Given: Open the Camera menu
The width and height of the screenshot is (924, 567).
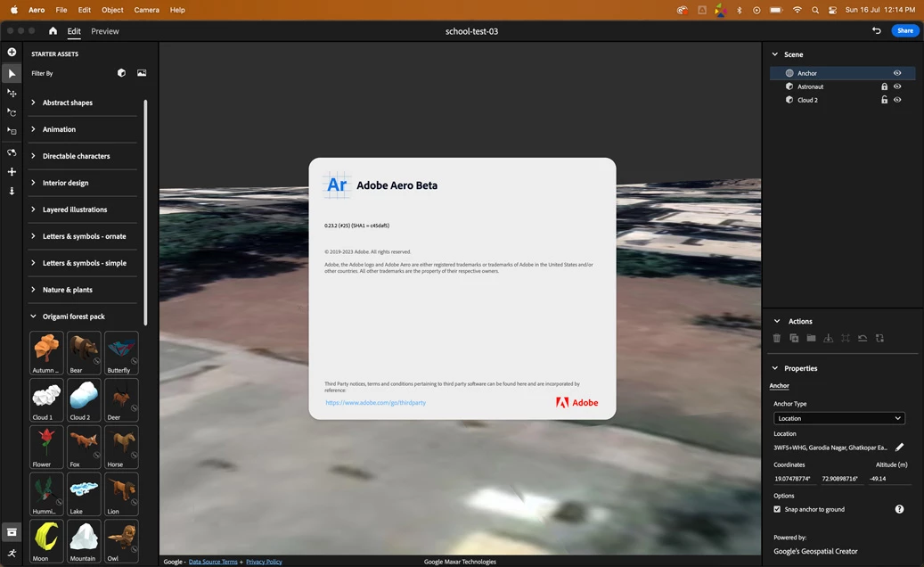Looking at the screenshot, I should 147,10.
